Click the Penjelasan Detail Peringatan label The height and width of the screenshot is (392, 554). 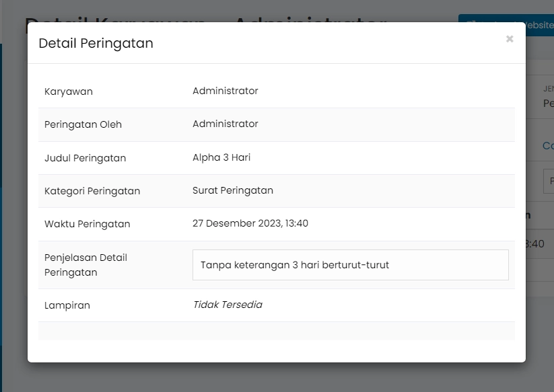pyautogui.click(x=85, y=264)
